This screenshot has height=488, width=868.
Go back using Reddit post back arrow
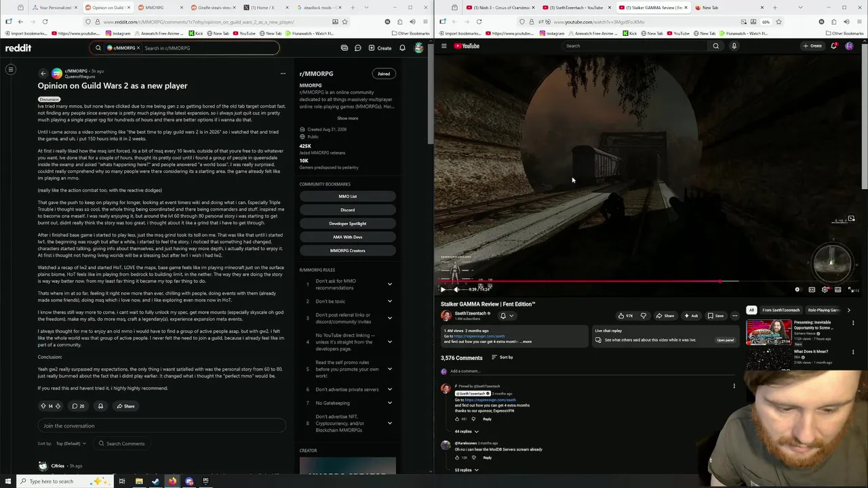pyautogui.click(x=43, y=73)
